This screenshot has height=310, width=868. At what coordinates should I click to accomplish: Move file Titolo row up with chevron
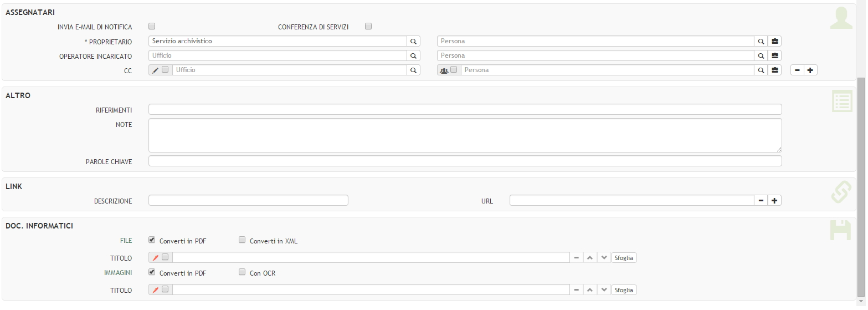click(590, 258)
